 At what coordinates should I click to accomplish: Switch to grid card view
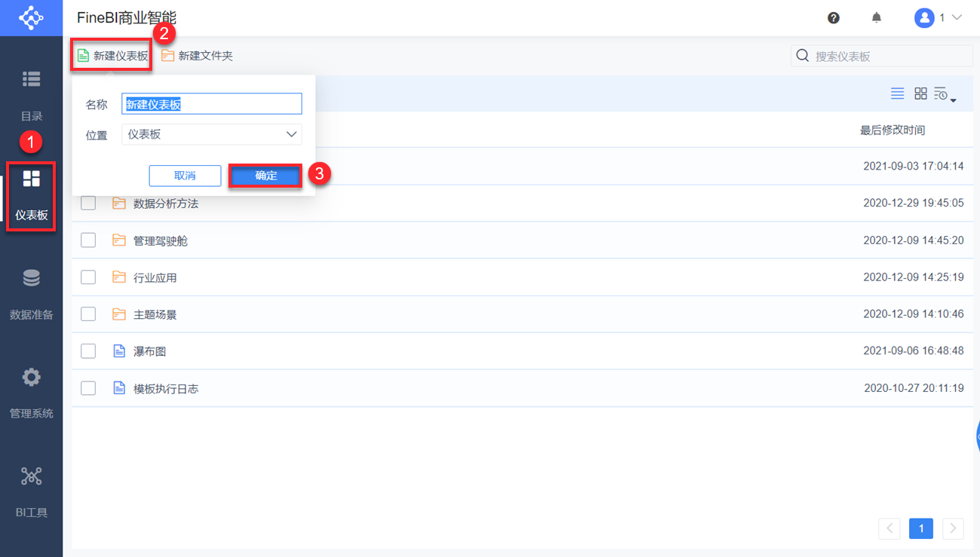(920, 93)
